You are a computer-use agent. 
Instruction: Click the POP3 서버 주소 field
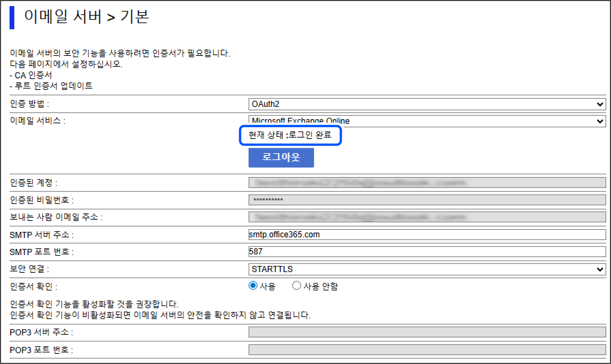click(x=427, y=332)
